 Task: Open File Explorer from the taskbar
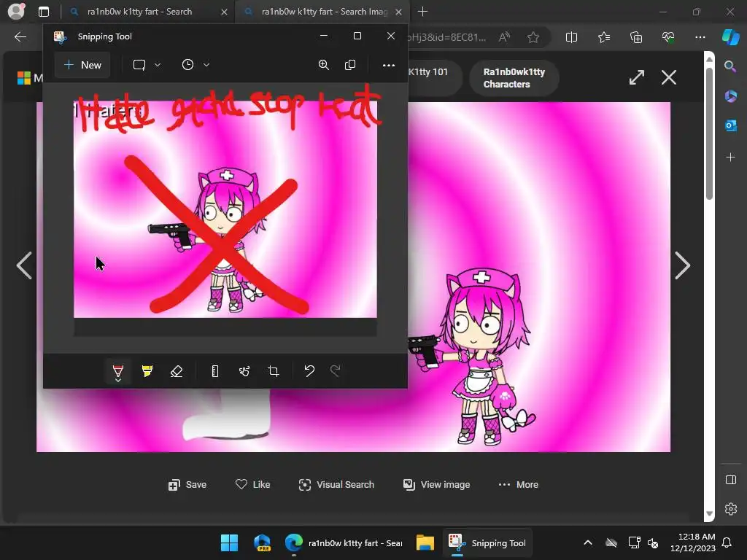click(425, 542)
